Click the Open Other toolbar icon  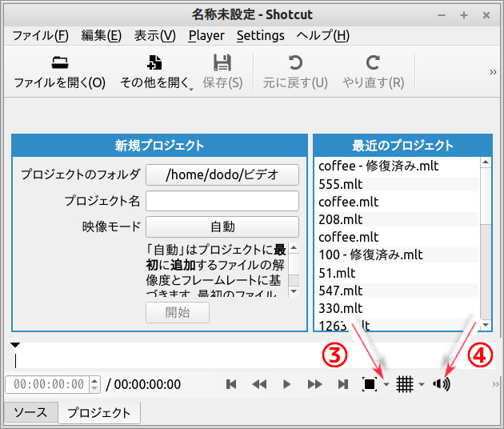[x=155, y=63]
